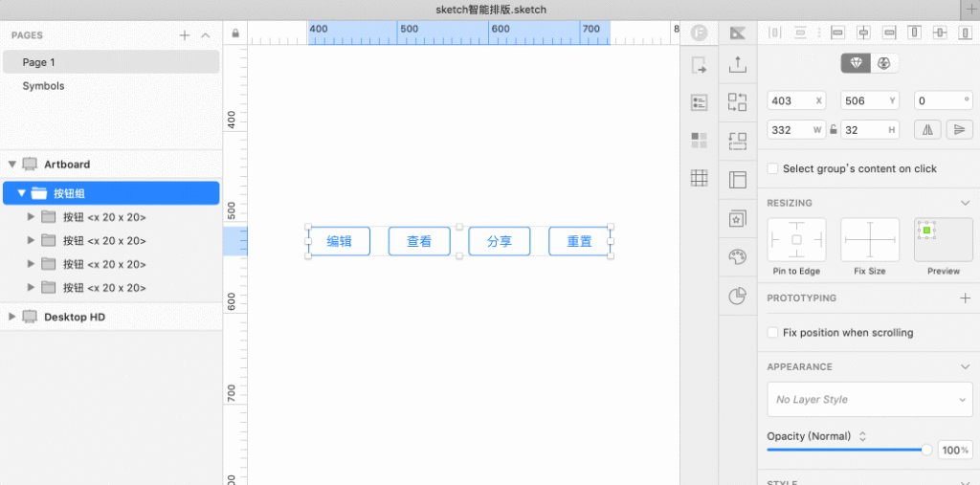Collapse the Appearance section
Image resolution: width=980 pixels, height=485 pixels.
(x=965, y=367)
